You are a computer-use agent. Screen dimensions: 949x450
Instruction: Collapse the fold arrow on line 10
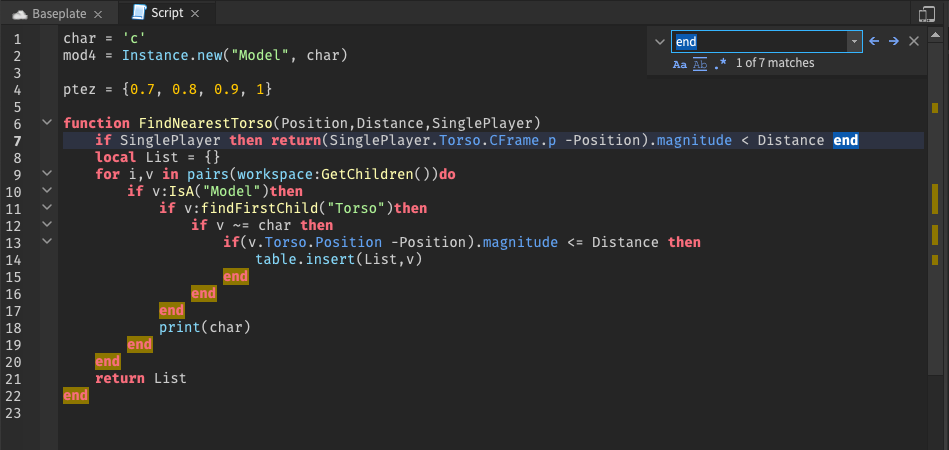pyautogui.click(x=47, y=190)
